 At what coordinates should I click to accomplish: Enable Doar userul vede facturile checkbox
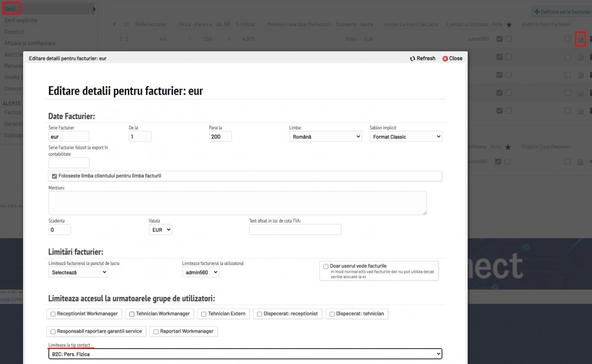pos(326,266)
